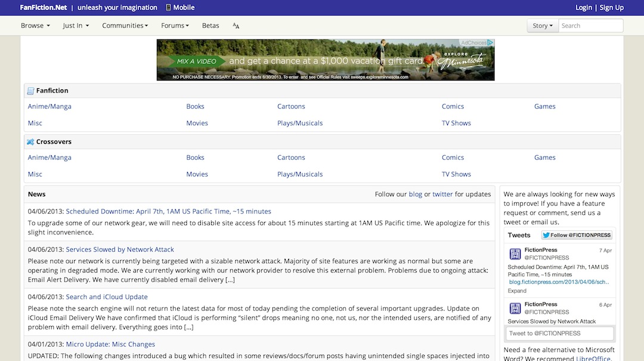Click the Tweet to @FICTIONPRESS field

560,334
